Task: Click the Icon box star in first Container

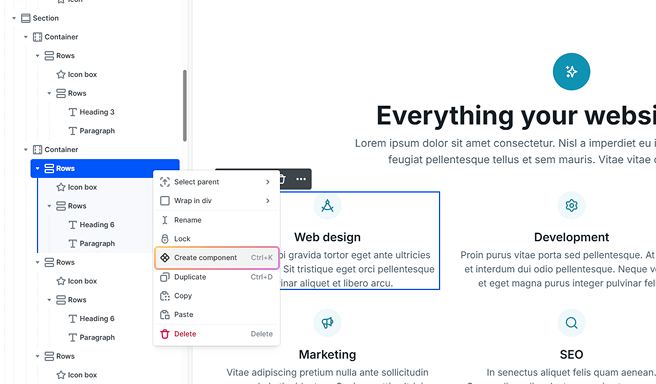Action: 61,74
